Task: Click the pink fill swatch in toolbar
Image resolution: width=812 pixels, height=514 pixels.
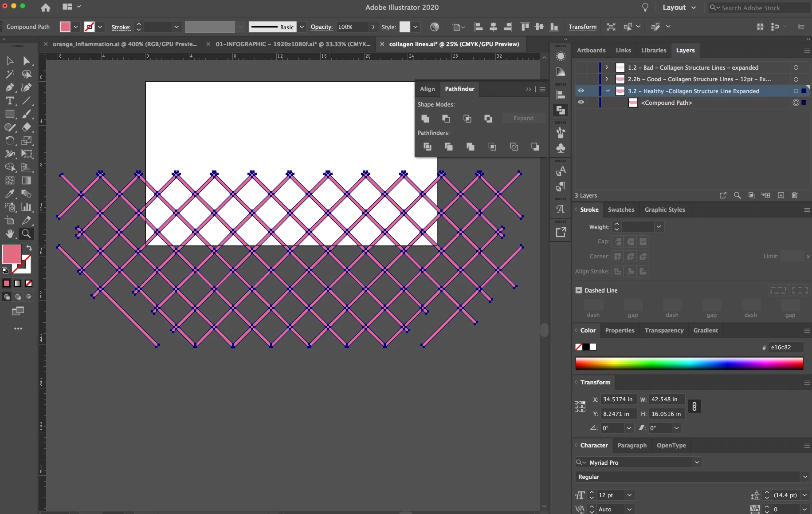Action: coord(12,254)
